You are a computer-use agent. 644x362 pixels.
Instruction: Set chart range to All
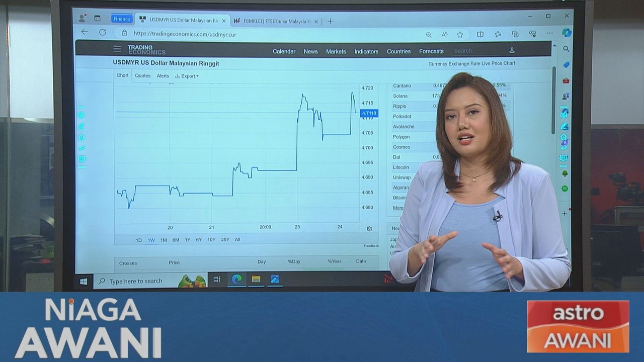pyautogui.click(x=237, y=239)
